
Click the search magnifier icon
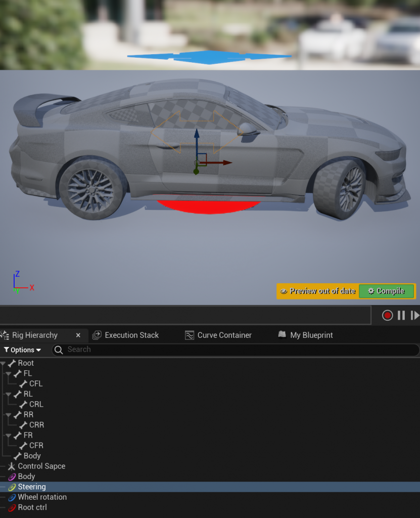59,350
